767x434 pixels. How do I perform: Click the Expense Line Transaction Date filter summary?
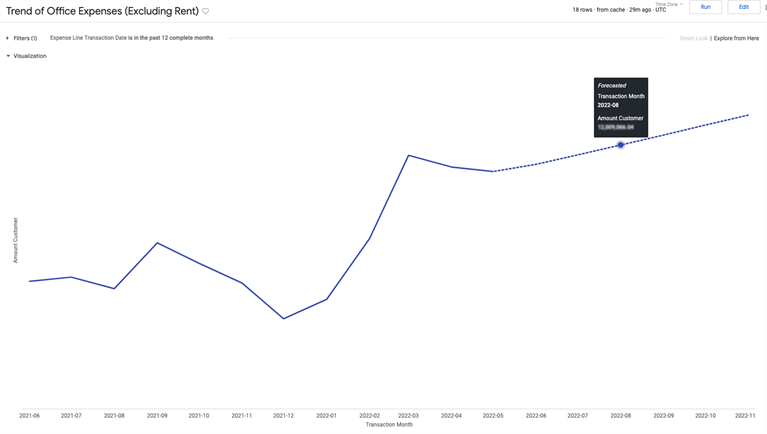131,38
